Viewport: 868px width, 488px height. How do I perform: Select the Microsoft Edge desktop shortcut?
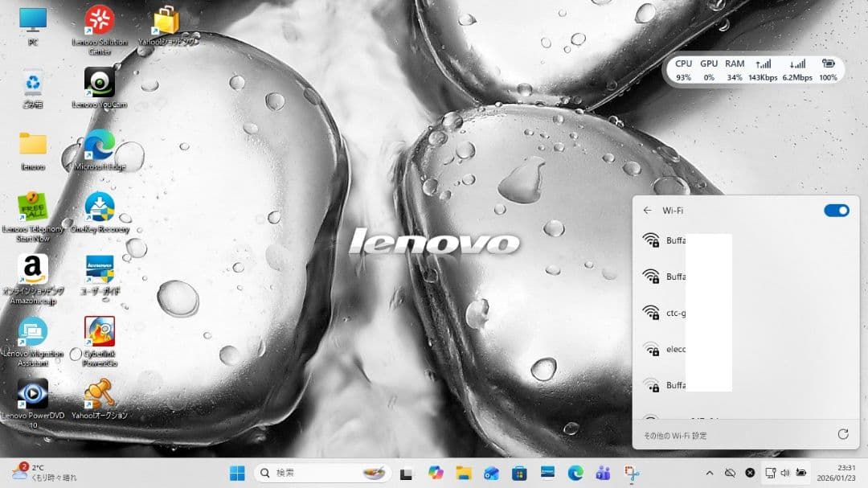(100, 150)
